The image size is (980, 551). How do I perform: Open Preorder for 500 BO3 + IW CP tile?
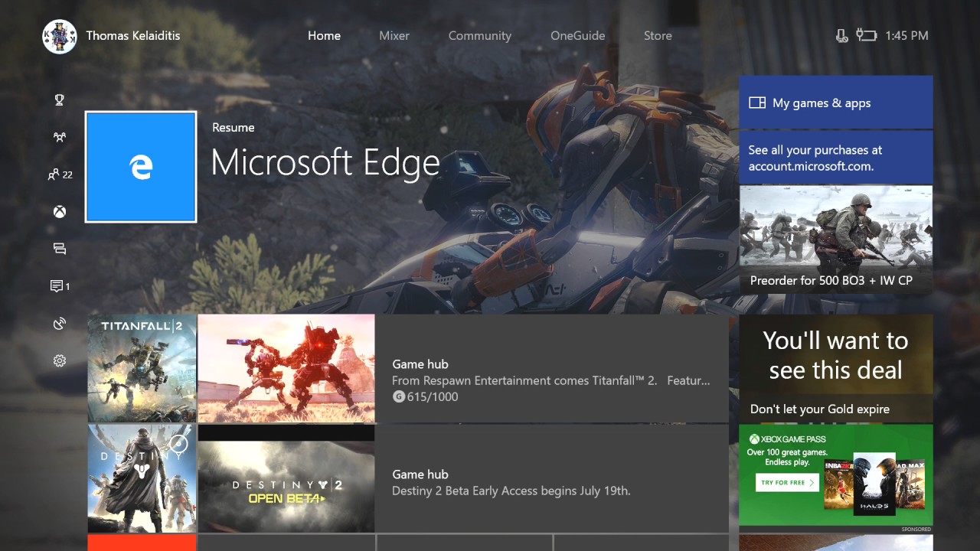[836, 239]
